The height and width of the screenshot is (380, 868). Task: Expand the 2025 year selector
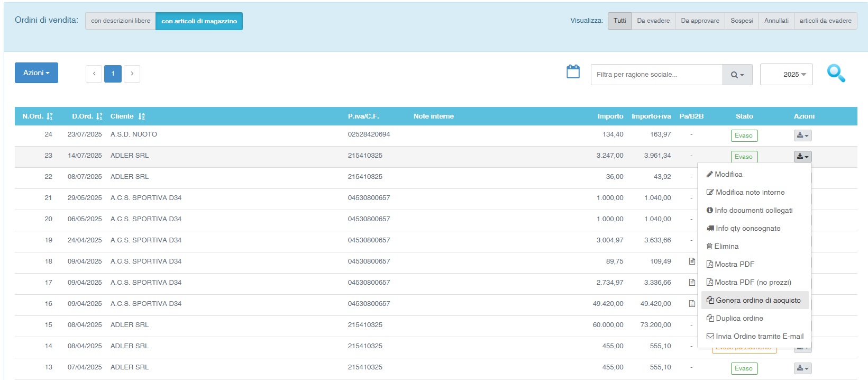coord(786,75)
